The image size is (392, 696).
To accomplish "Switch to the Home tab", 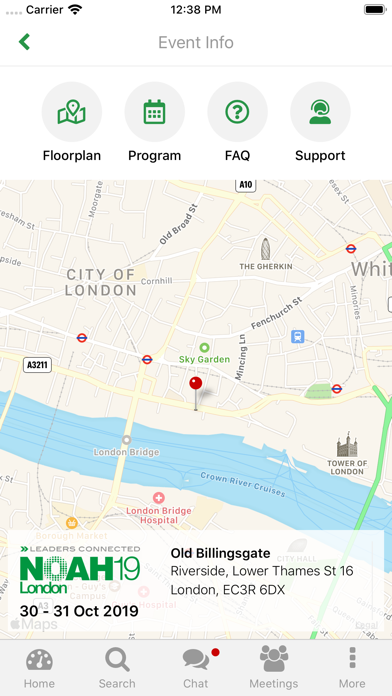I will click(x=39, y=668).
